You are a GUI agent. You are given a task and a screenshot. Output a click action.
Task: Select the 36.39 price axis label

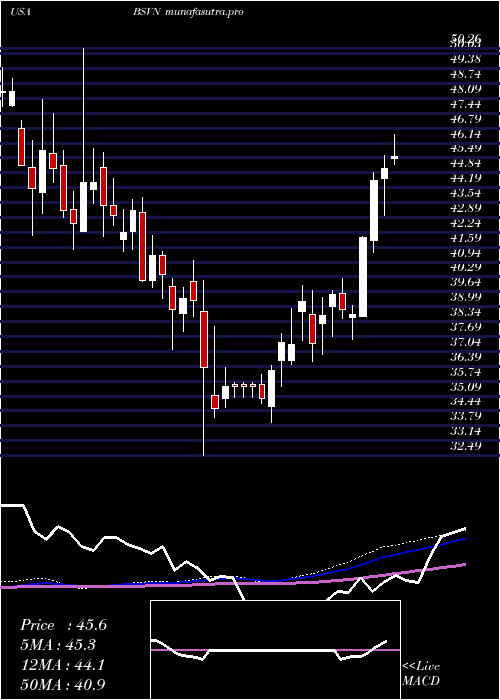tap(466, 357)
